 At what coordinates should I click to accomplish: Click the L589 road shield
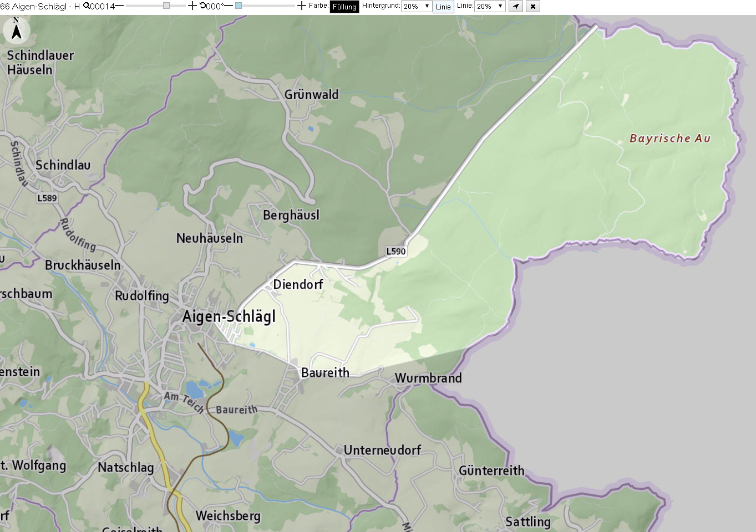click(47, 198)
